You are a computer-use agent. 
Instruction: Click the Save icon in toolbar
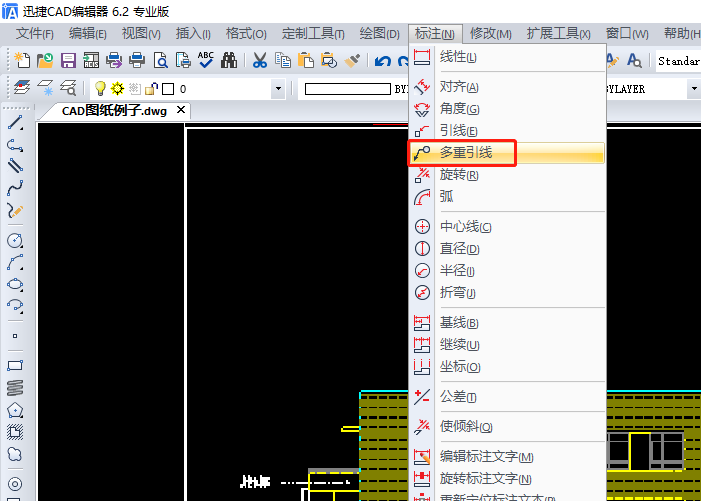69,60
